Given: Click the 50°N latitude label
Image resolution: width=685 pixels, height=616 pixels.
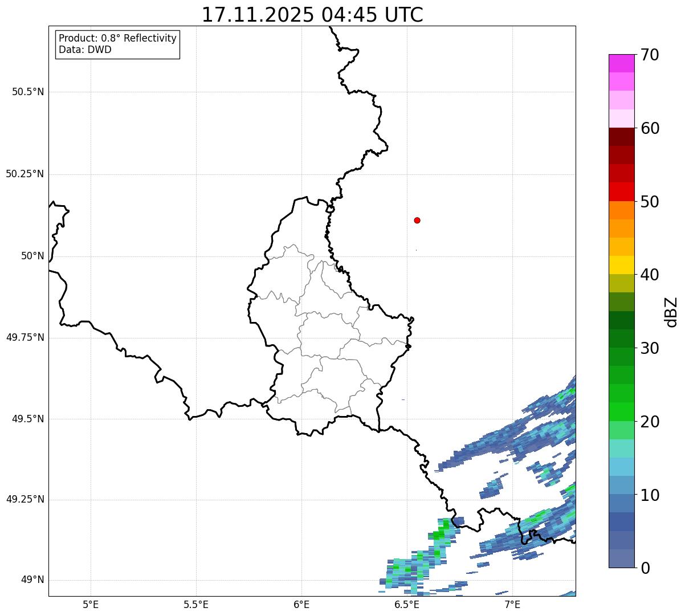Looking at the screenshot, I should point(32,256).
